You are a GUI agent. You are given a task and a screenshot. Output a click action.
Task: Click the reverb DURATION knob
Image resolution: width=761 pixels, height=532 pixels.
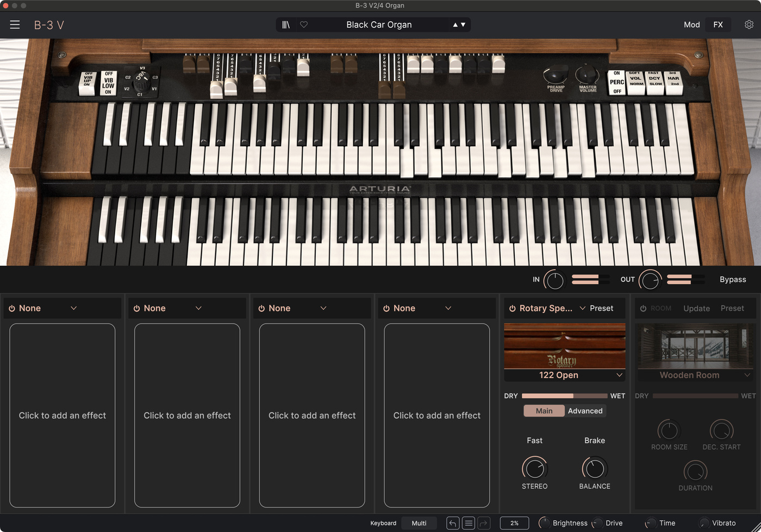pos(695,471)
